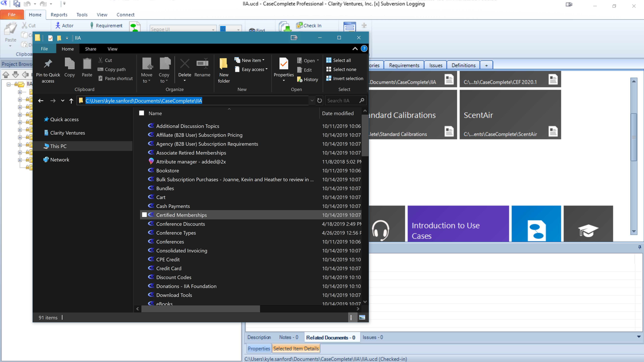Collapse the Explorer ribbon with chevron

[355, 49]
